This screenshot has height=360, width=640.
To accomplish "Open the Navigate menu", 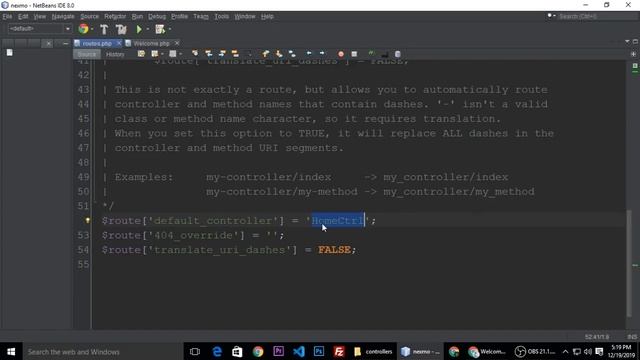I will [x=63, y=17].
